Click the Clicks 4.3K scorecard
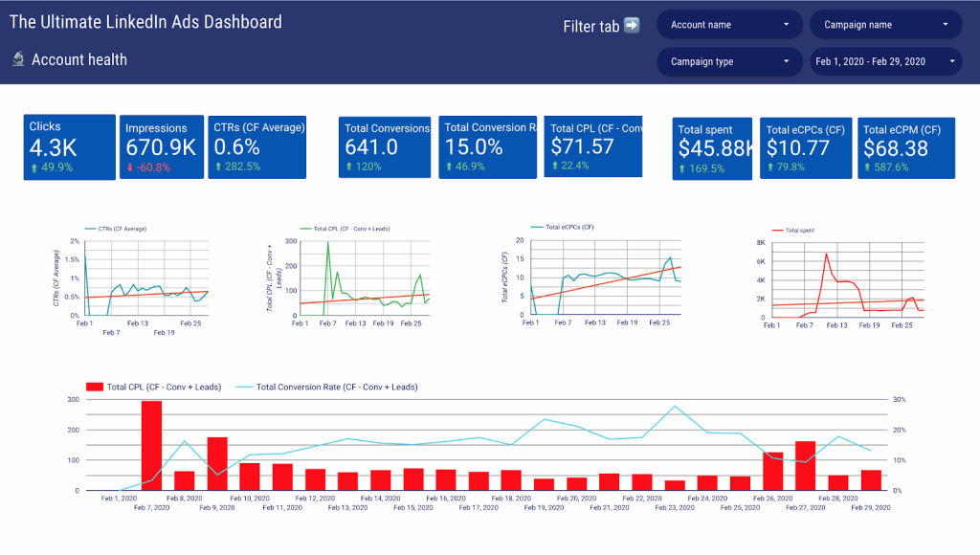The width and height of the screenshot is (980, 555). [69, 146]
